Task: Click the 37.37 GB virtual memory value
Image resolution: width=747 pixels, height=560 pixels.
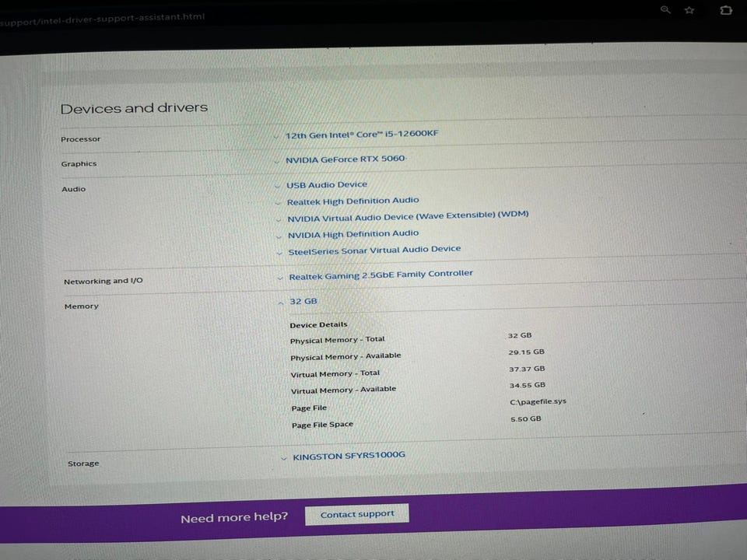Action: pos(527,369)
